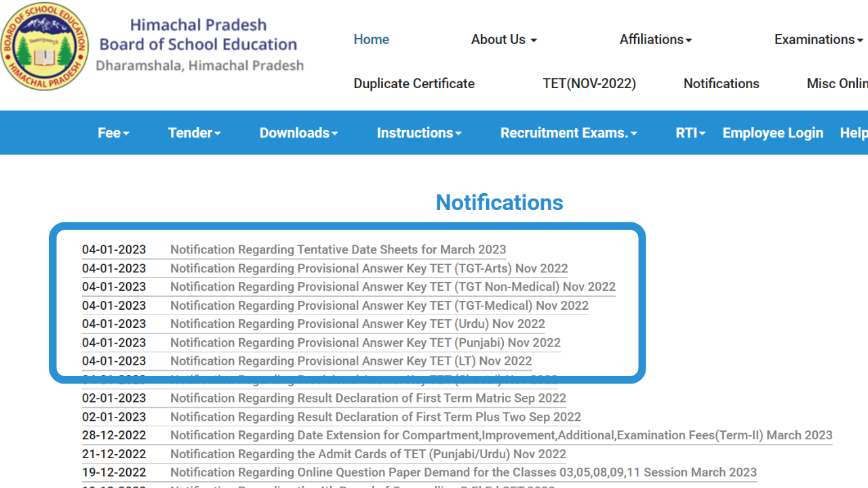Expand the About Us dropdown
Viewport: 868px width, 488px height.
[x=503, y=39]
